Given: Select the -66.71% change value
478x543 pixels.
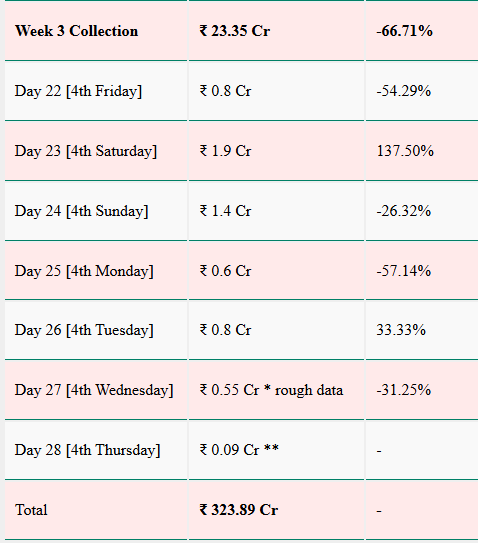Looking at the screenshot, I should click(x=404, y=31).
